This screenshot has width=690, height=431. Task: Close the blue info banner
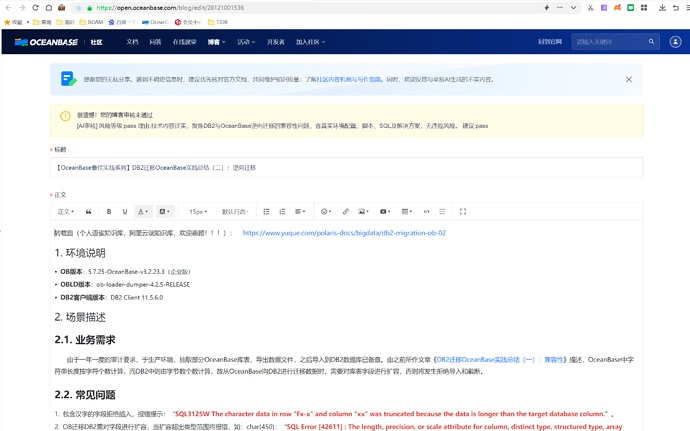629,79
